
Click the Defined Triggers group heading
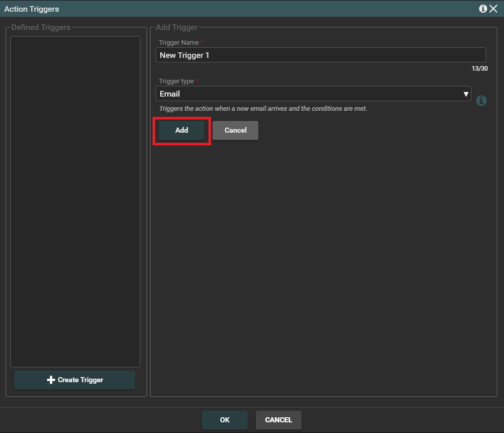41,27
